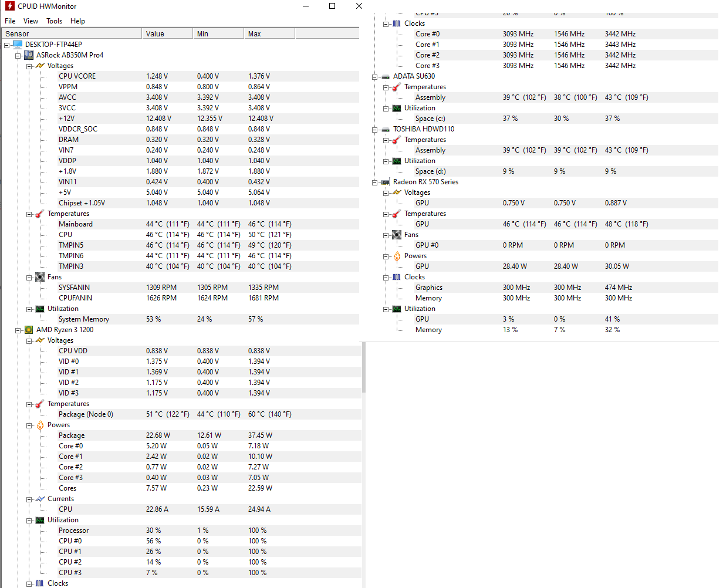
Task: Click the Fans icon under ASRock AB350M Pro4
Action: point(40,277)
